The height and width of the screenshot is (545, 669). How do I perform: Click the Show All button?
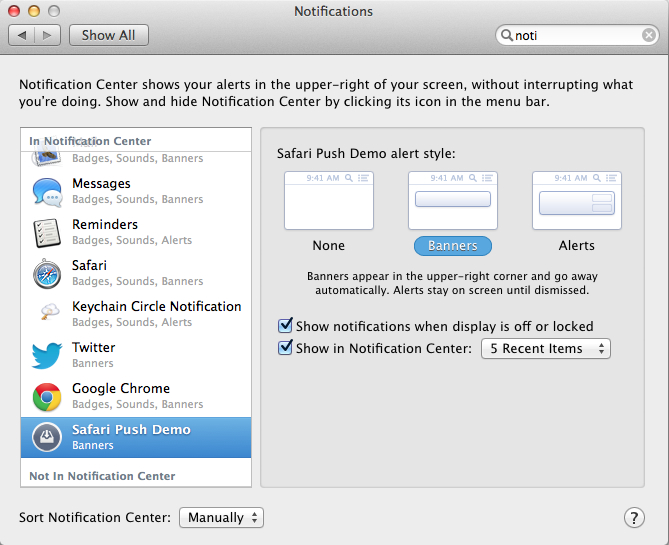[x=108, y=35]
